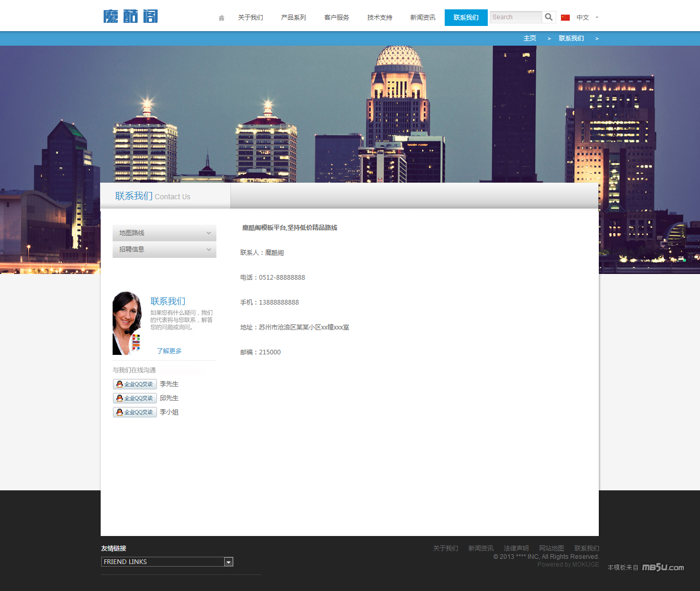Click the 魔酷阁 site logo

tap(131, 17)
